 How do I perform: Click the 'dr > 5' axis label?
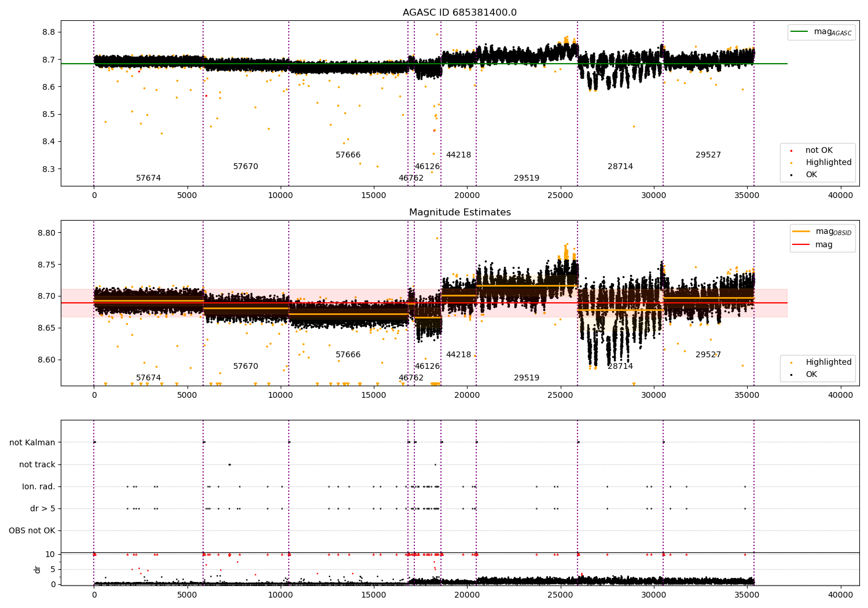[x=43, y=508]
